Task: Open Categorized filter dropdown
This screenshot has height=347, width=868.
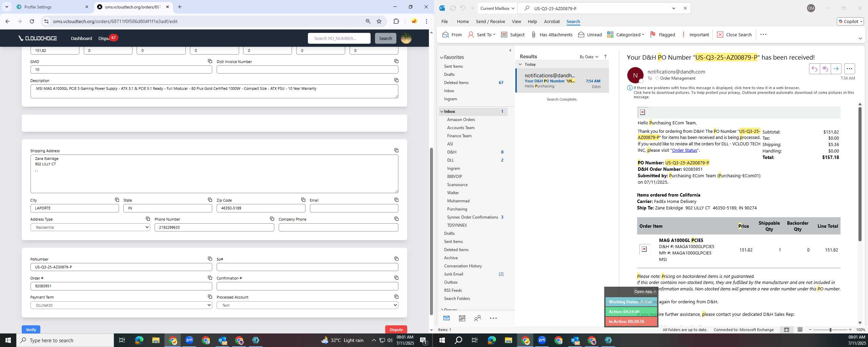Action: click(626, 35)
